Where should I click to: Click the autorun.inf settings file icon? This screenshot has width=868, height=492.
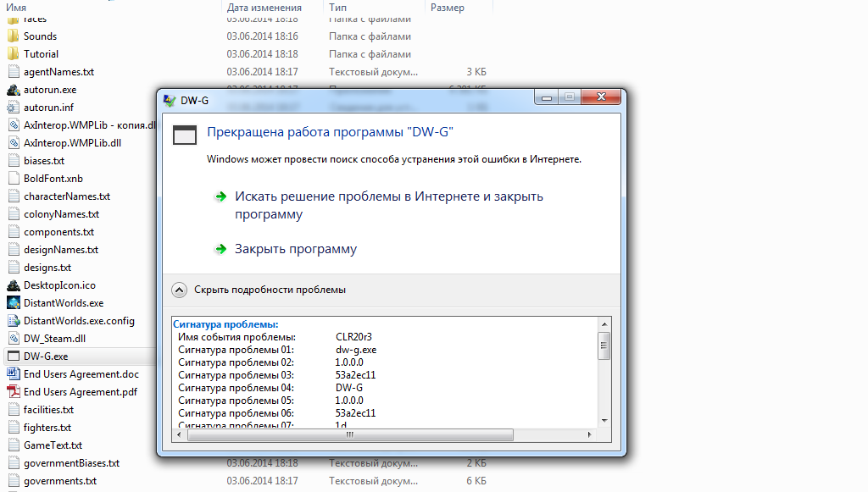(x=14, y=108)
